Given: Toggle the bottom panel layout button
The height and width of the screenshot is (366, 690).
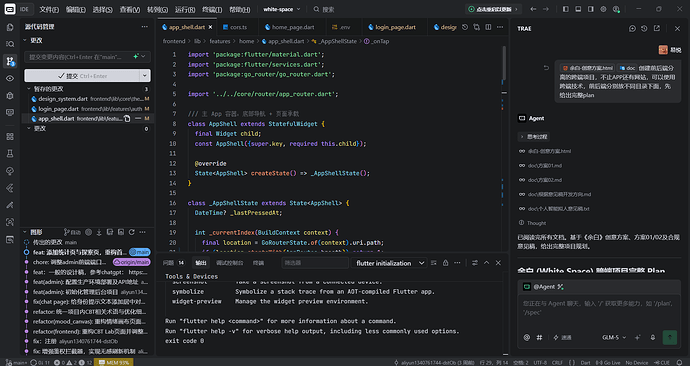Looking at the screenshot, I should point(578,9).
